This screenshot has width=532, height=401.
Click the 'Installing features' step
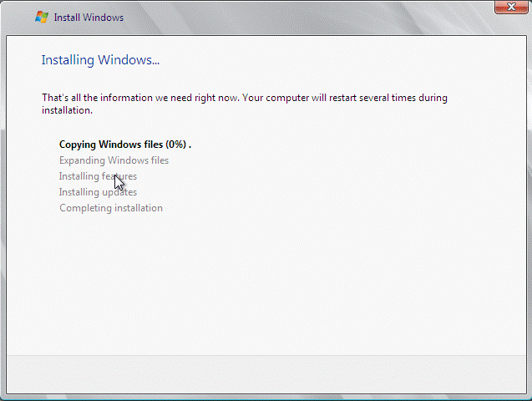coord(98,176)
